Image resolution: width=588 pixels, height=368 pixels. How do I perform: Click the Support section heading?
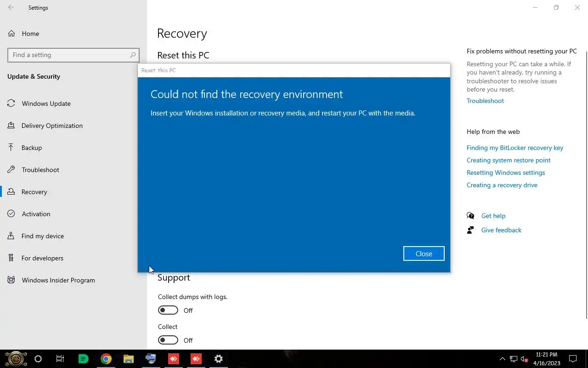click(174, 277)
